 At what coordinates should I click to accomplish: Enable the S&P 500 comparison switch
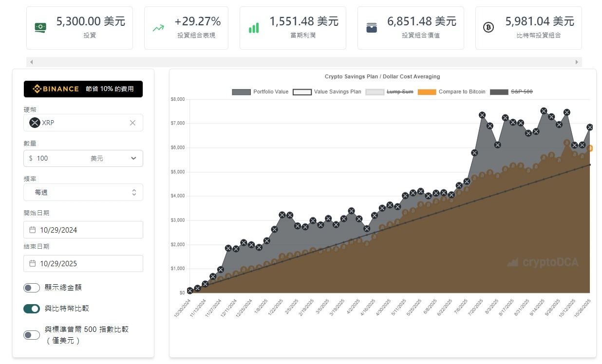[32, 335]
